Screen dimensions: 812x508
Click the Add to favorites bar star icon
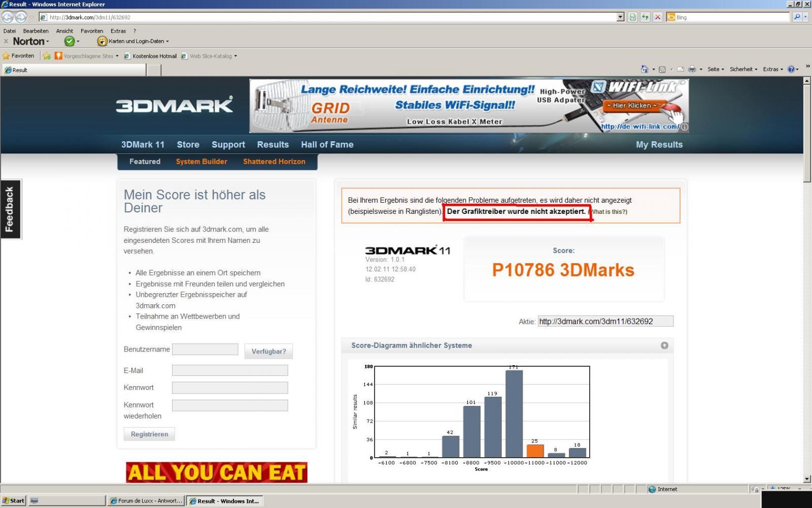[x=47, y=56]
